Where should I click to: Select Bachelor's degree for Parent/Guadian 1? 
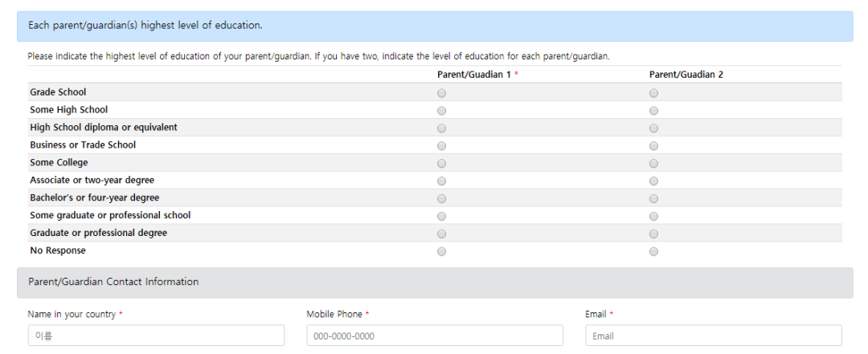pos(441,199)
